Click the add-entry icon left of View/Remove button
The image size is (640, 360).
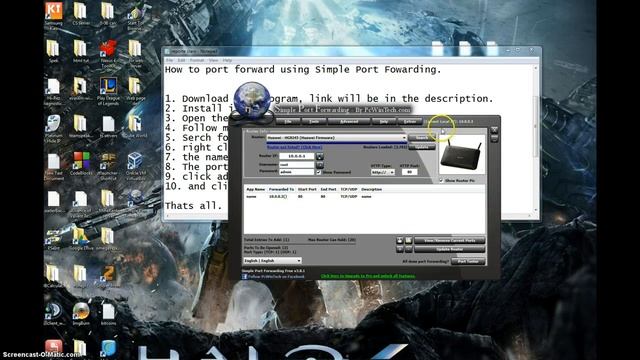pyautogui.click(x=400, y=240)
